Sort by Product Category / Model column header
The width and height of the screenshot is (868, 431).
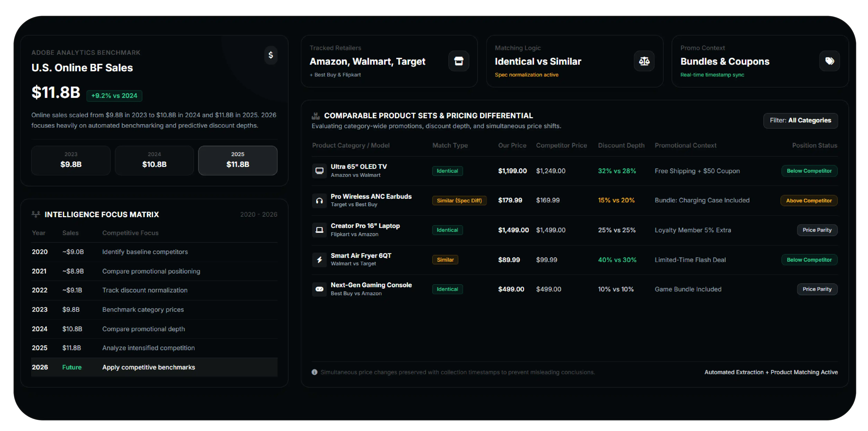[x=350, y=145]
